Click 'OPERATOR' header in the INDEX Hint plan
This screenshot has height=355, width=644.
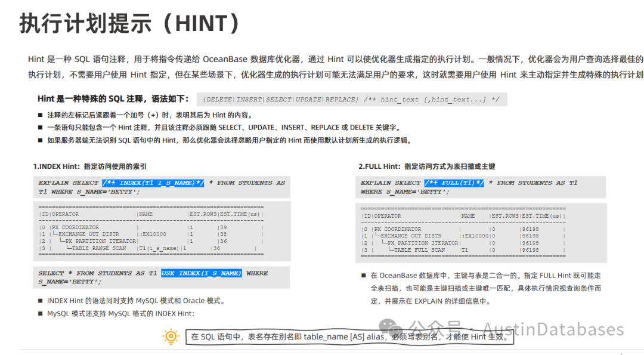click(x=66, y=214)
